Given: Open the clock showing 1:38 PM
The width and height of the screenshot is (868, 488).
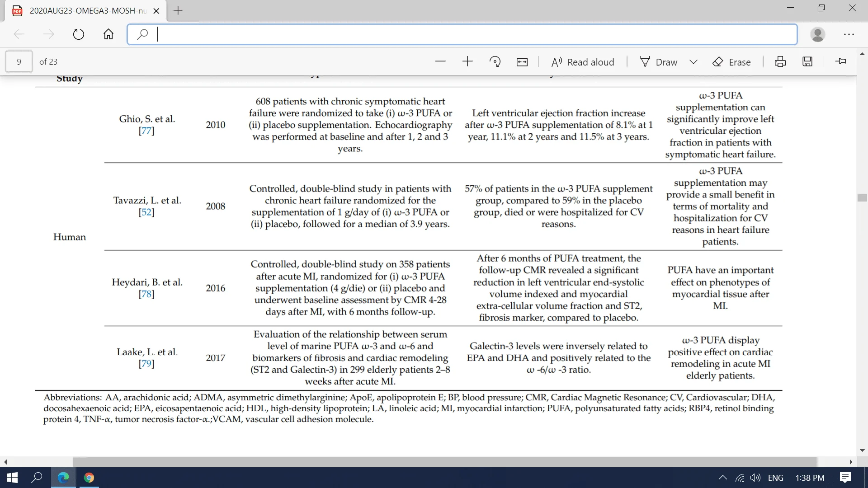Looking at the screenshot, I should 810,478.
